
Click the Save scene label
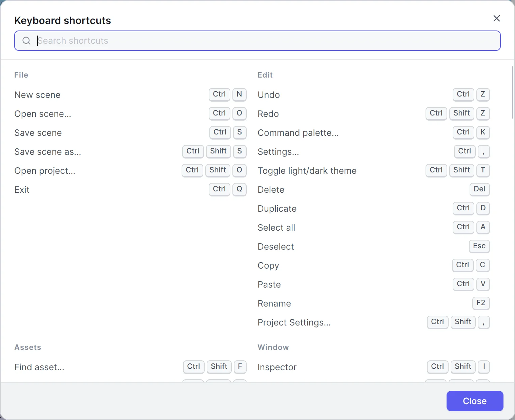[38, 133]
